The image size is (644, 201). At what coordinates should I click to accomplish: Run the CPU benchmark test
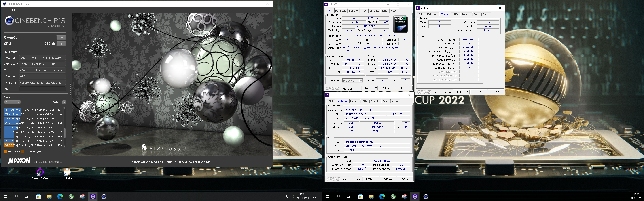click(x=61, y=44)
